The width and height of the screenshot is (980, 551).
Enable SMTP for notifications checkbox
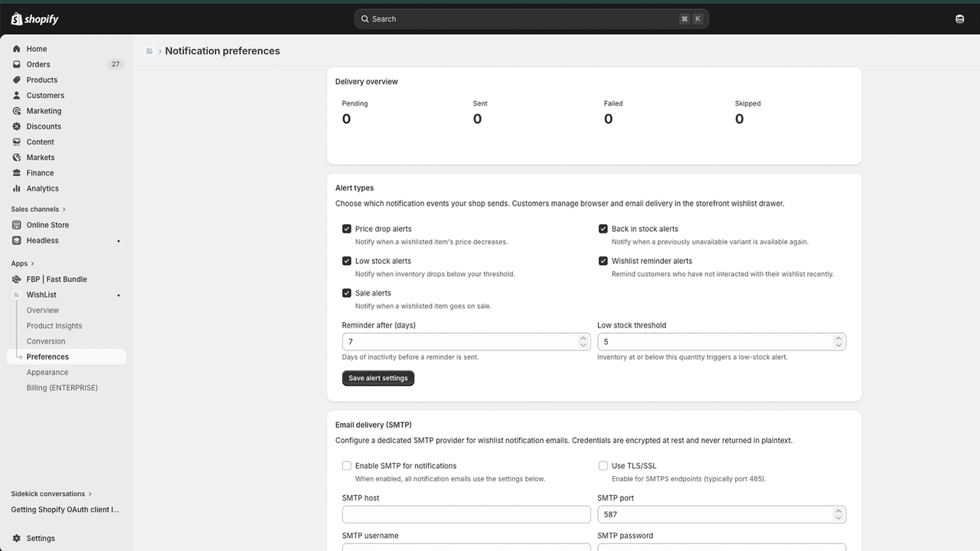click(x=347, y=465)
